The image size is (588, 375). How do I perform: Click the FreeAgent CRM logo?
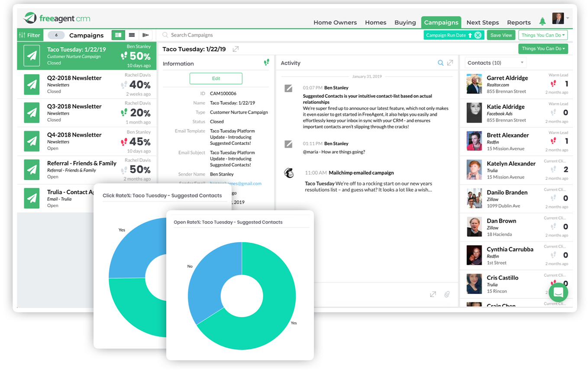click(x=57, y=19)
